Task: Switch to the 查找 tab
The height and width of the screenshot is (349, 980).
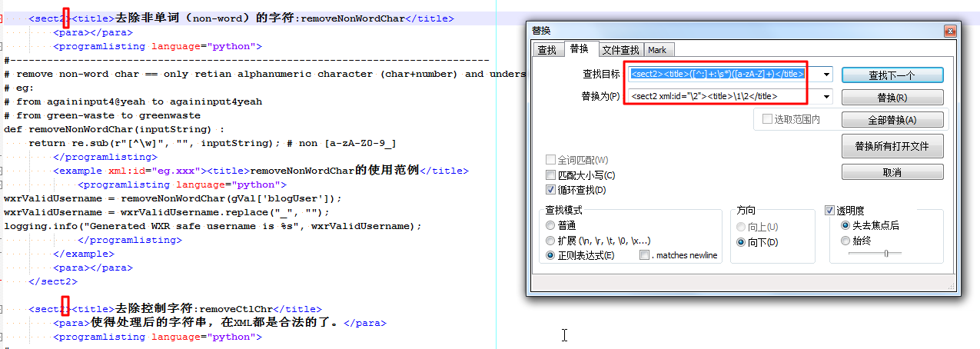Action: (546, 50)
